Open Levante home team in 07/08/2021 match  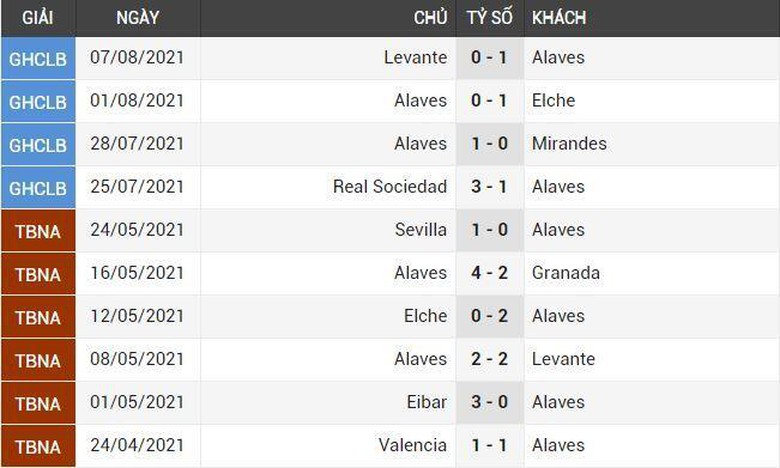pyautogui.click(x=415, y=58)
